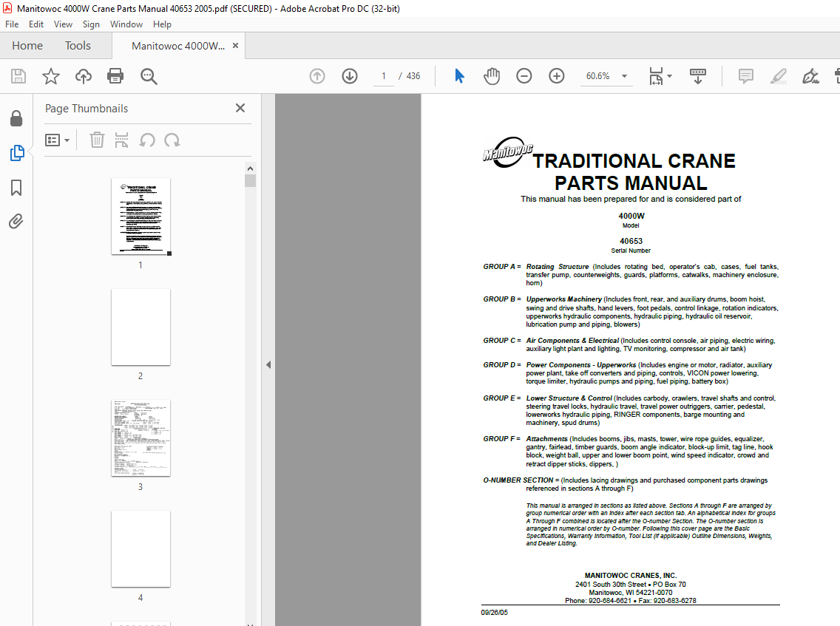
Task: Activate the selection arrow tool
Action: (x=459, y=76)
